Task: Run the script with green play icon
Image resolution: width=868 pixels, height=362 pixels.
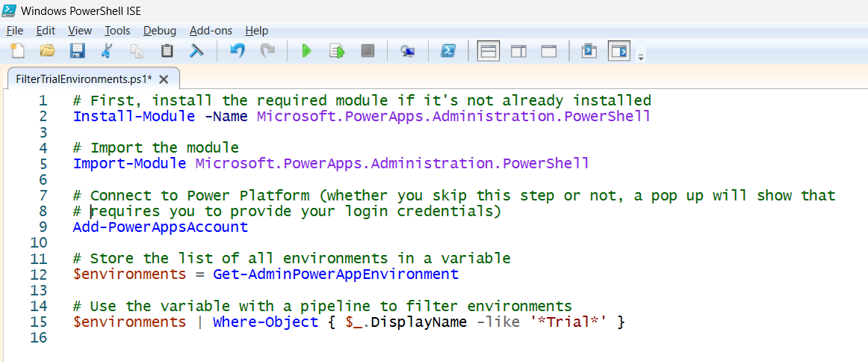Action: 306,51
